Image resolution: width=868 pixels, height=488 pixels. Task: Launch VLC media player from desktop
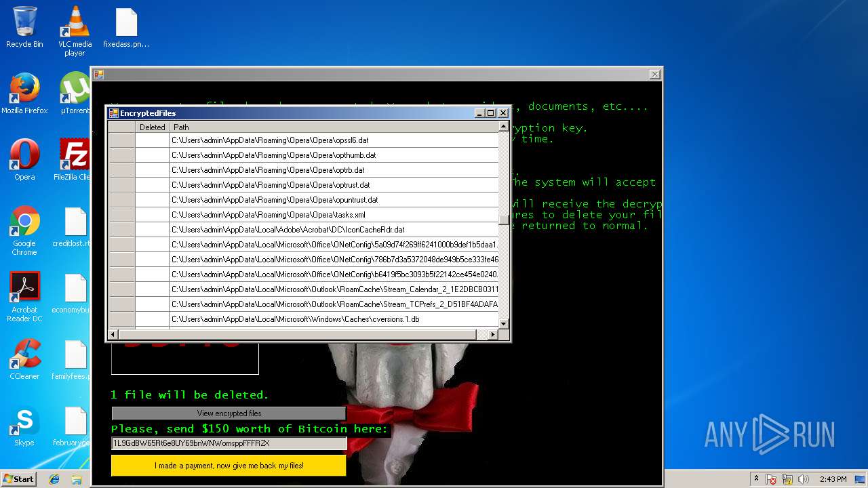click(75, 31)
